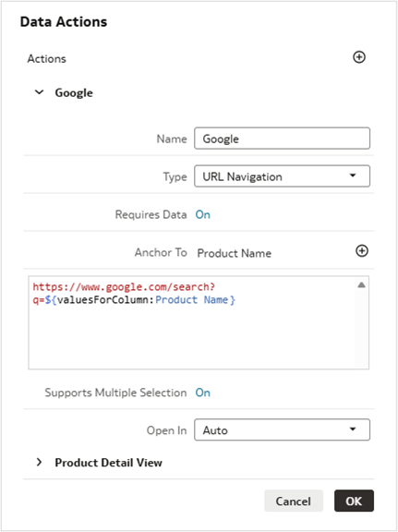Click the valuesForColumn:Product Name token
This screenshot has height=532, width=398.
pos(140,300)
